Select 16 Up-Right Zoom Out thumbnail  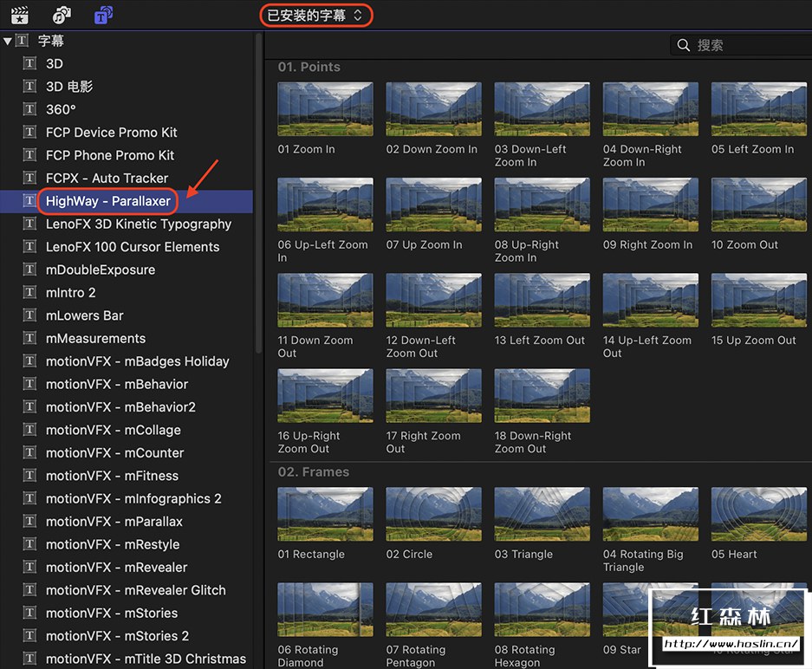pos(325,396)
